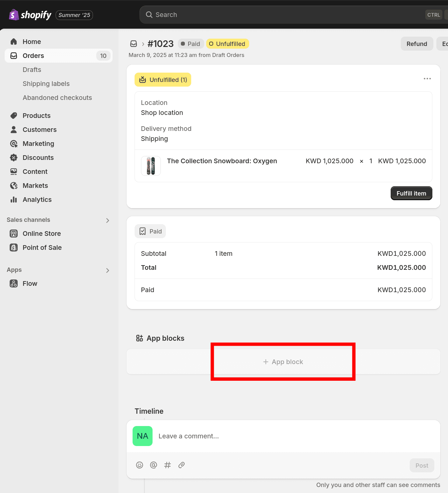Click the orders breadcrumb icon
Image resolution: width=448 pixels, height=493 pixels.
click(134, 44)
